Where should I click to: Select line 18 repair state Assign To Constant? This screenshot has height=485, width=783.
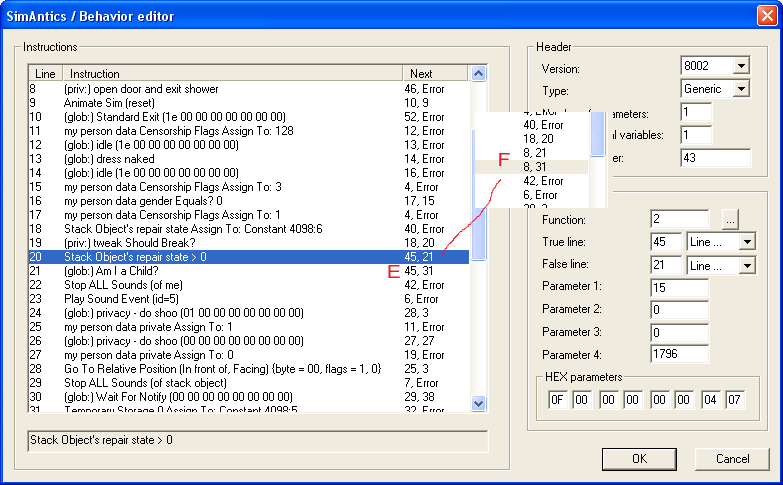249,229
